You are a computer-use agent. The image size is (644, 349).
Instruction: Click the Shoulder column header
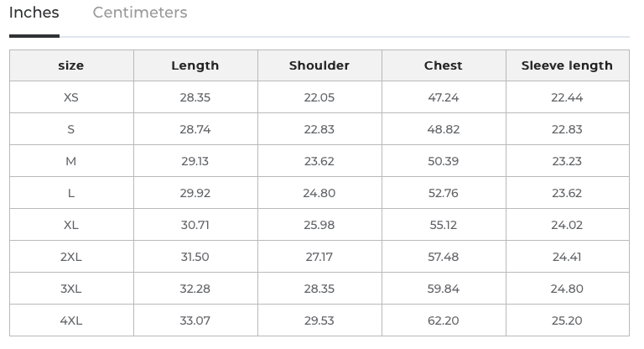click(319, 65)
